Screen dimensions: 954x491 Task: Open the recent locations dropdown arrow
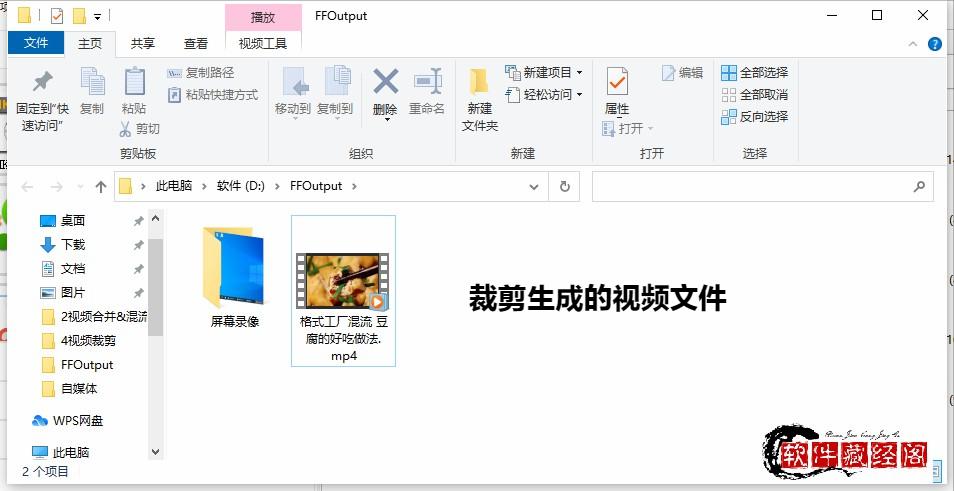click(80, 187)
